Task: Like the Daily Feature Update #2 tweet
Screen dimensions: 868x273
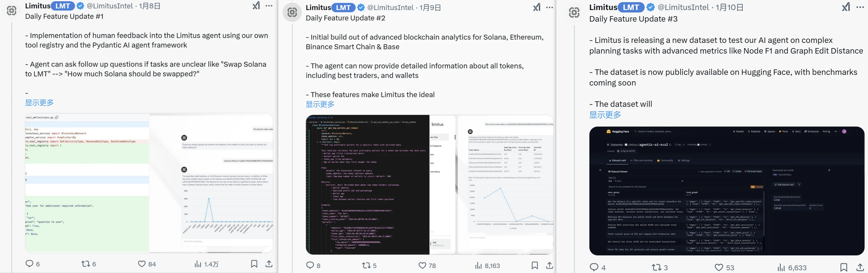Action: (422, 265)
